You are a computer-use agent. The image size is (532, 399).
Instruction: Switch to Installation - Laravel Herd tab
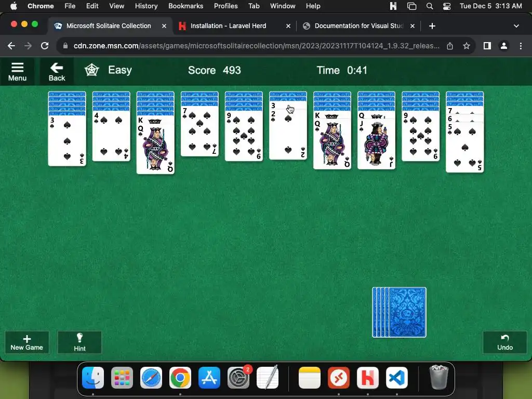pyautogui.click(x=228, y=26)
